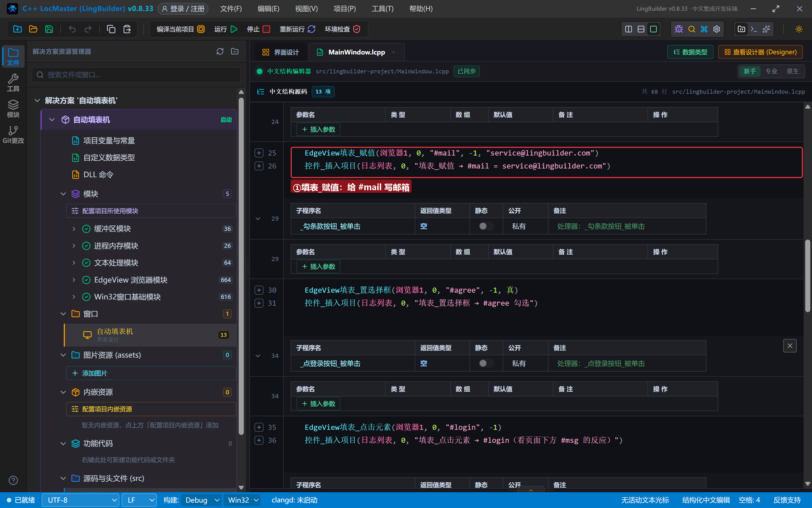Open the 工具(T) menu
The width and height of the screenshot is (812, 508).
pyautogui.click(x=383, y=9)
